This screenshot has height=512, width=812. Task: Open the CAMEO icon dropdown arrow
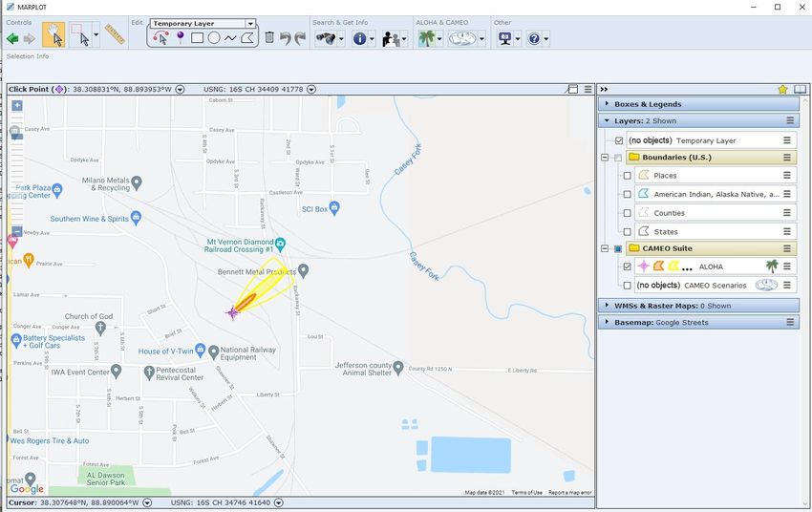(x=481, y=39)
